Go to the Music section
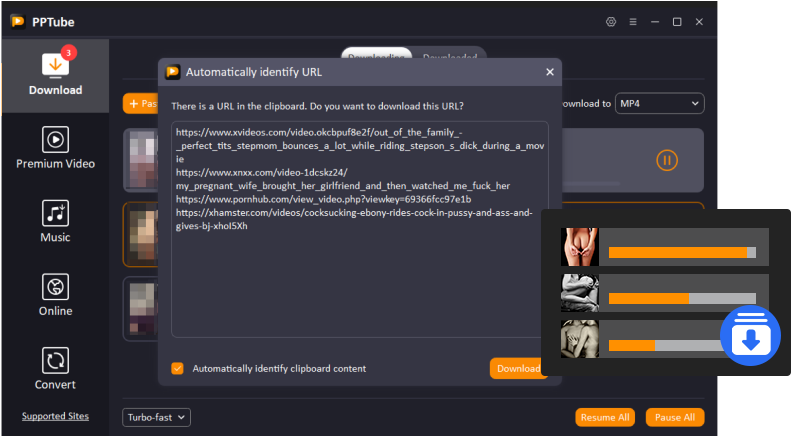Screen dimensions: 792x438 55,222
